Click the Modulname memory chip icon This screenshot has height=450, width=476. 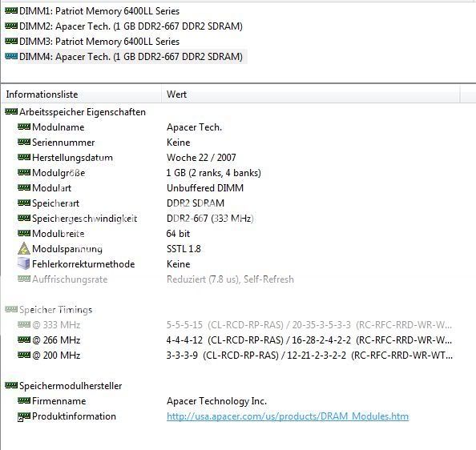tap(24, 127)
